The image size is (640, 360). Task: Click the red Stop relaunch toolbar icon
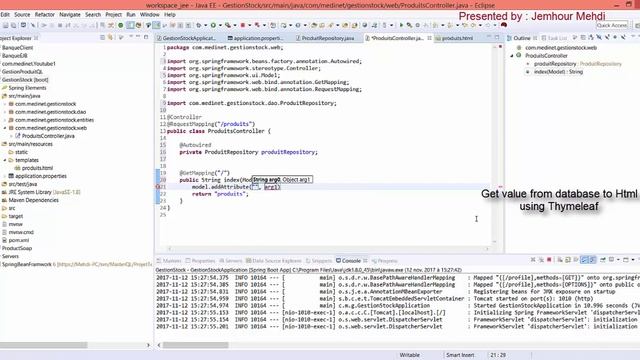point(243,25)
